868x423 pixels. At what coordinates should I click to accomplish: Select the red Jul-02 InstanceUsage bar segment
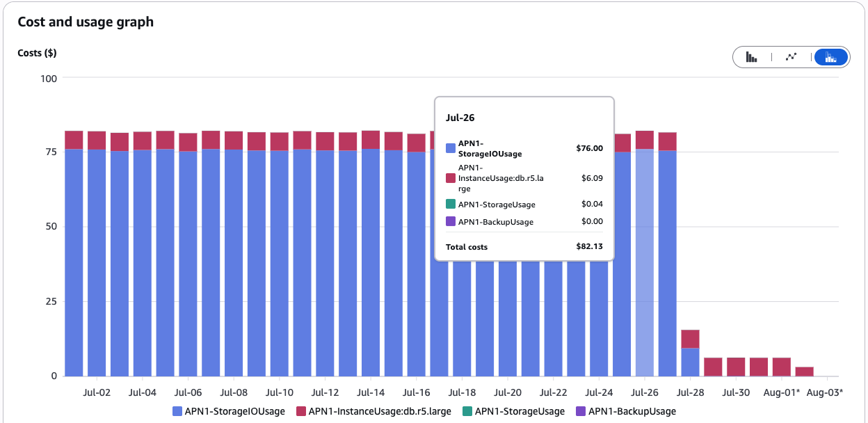pyautogui.click(x=97, y=141)
